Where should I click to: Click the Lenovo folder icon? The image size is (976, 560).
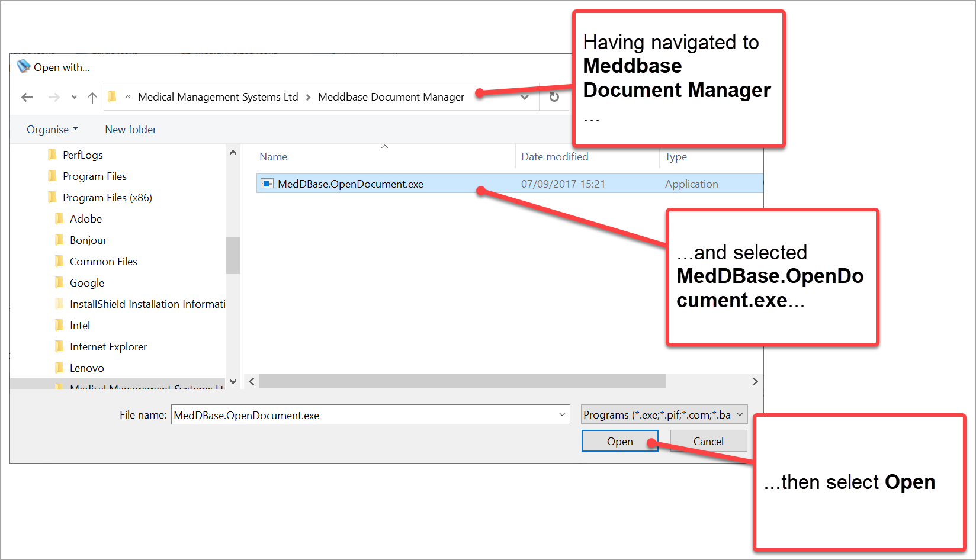click(x=59, y=368)
